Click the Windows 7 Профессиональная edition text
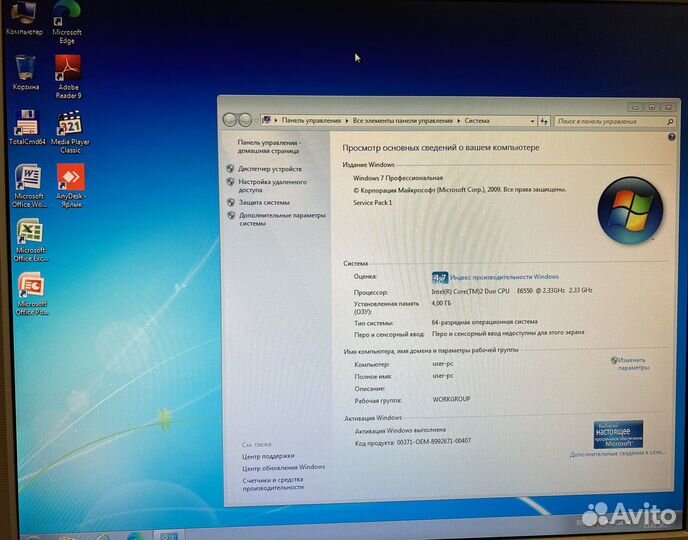688x540 pixels. pos(398,178)
